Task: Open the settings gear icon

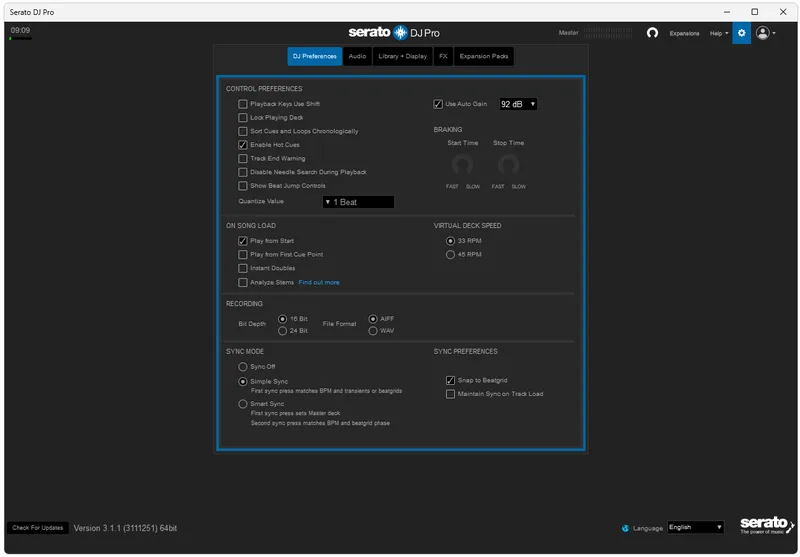Action: pyautogui.click(x=741, y=33)
